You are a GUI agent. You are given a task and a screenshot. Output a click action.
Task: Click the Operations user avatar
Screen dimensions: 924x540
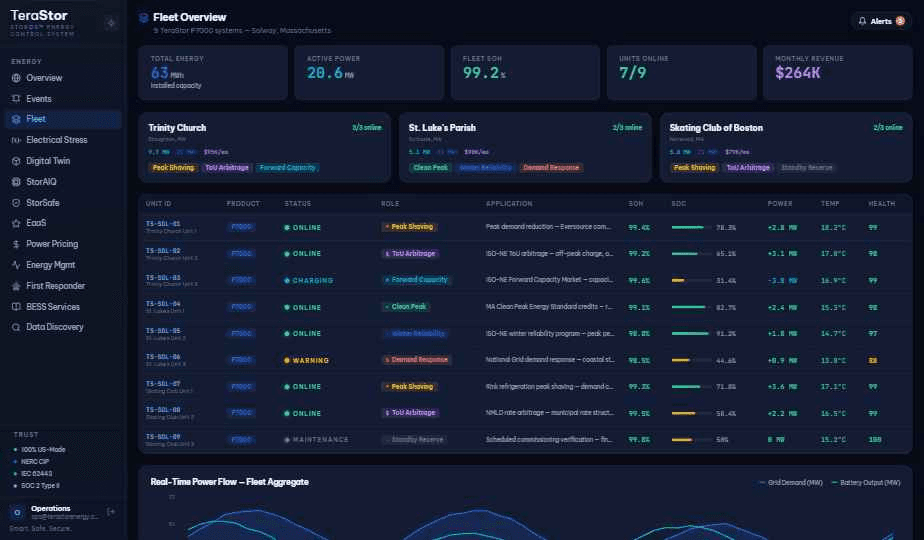(17, 512)
